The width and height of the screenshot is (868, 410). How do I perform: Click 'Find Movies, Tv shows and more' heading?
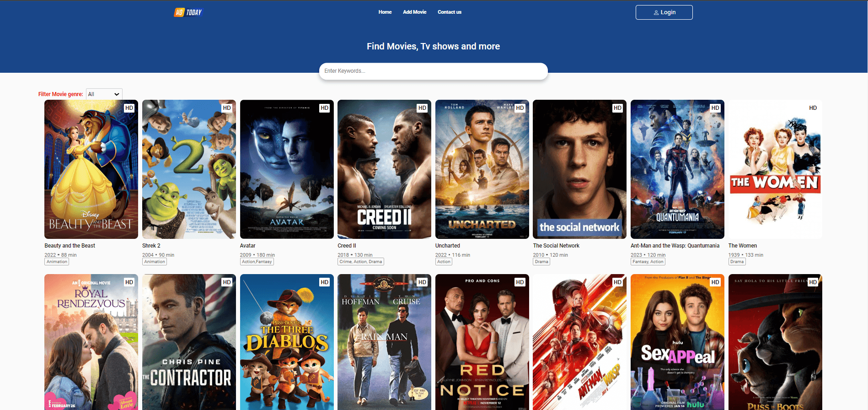point(433,46)
